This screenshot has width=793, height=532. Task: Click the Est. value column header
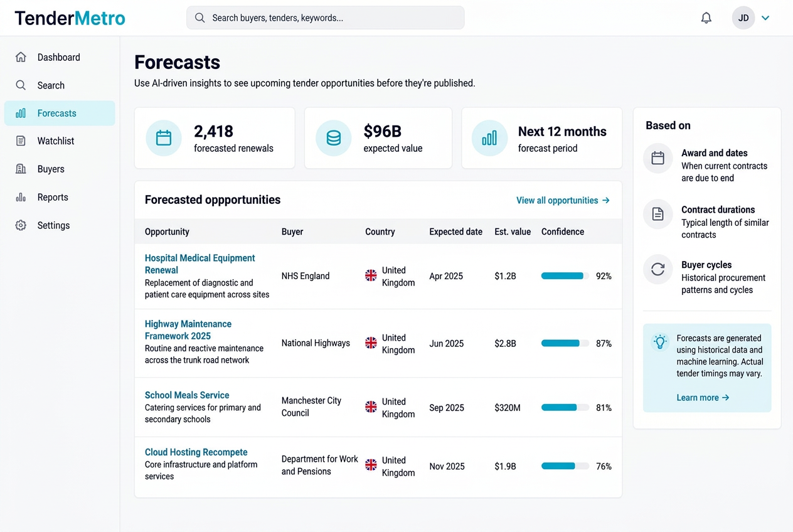(513, 231)
